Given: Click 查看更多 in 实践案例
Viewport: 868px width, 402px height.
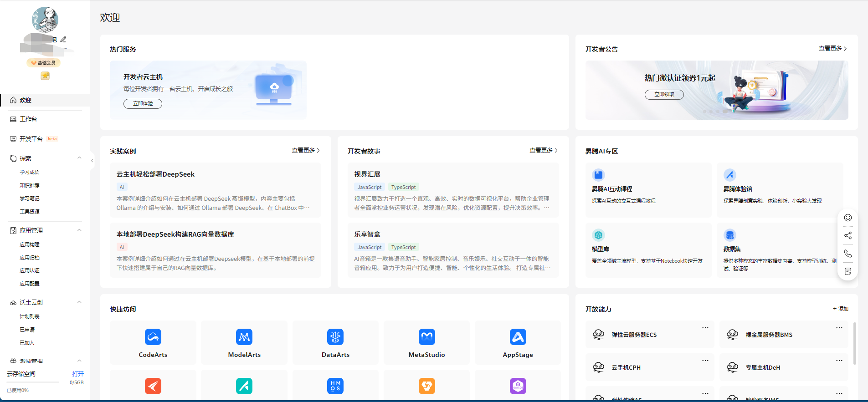Looking at the screenshot, I should tap(306, 150).
